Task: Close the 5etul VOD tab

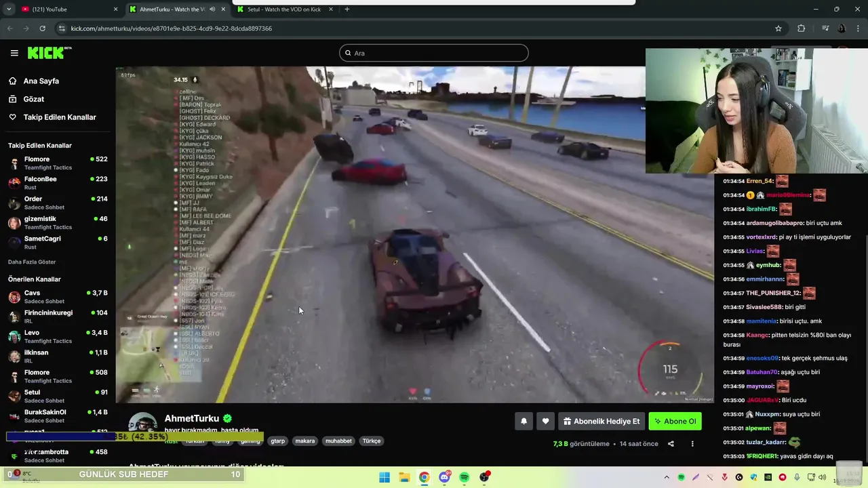Action: coord(330,9)
